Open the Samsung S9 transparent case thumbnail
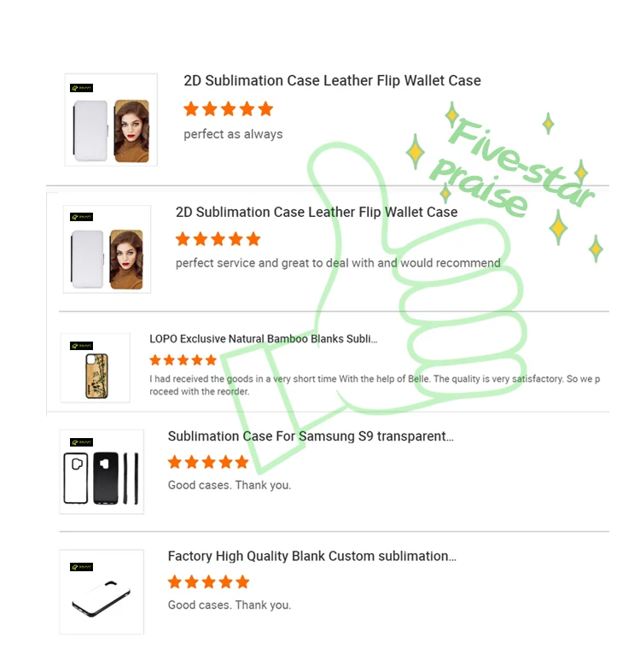640x672 pixels. (x=102, y=471)
